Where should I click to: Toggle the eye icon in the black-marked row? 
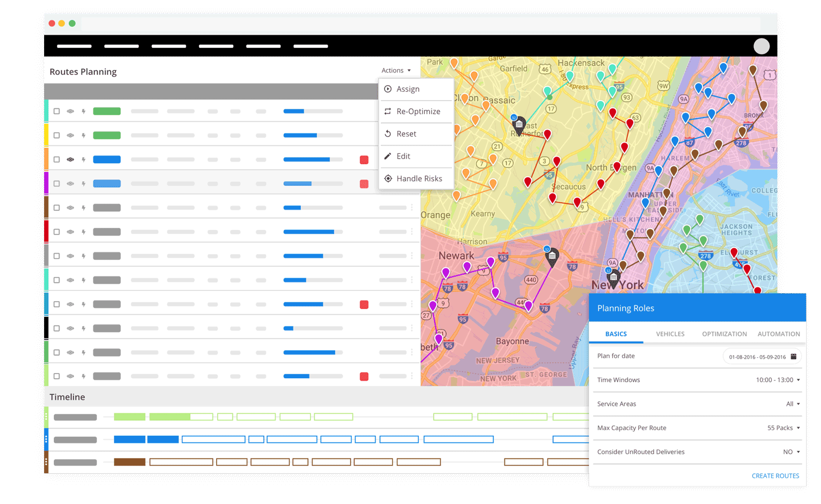point(70,328)
